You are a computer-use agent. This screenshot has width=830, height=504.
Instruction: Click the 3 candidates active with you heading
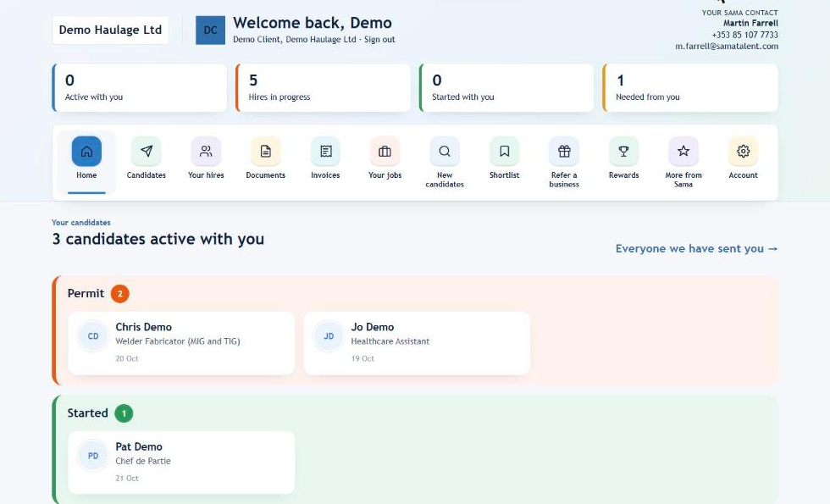[x=158, y=239]
